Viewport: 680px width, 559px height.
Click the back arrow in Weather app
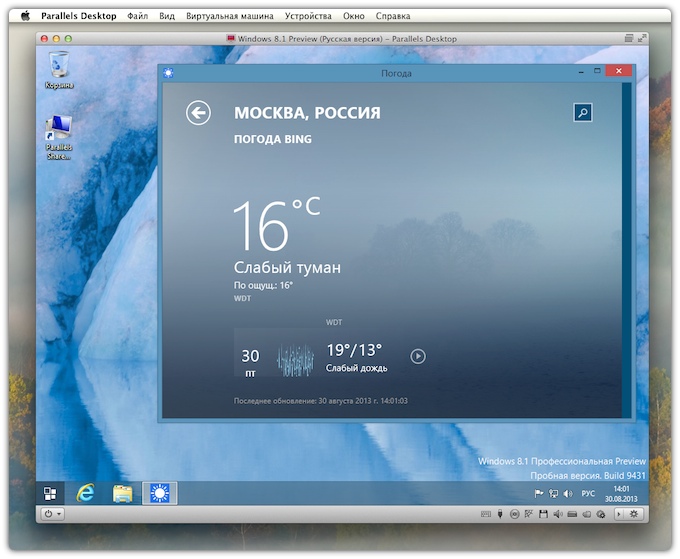coord(198,113)
